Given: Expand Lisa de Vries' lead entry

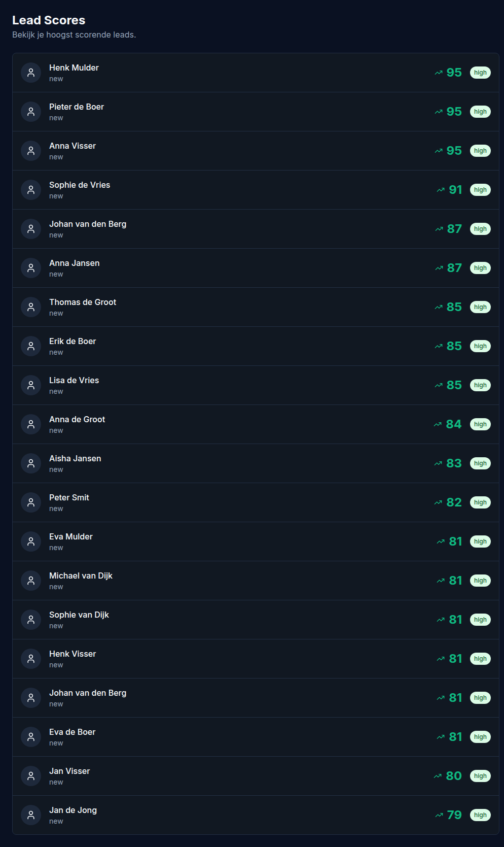Looking at the screenshot, I should click(252, 385).
